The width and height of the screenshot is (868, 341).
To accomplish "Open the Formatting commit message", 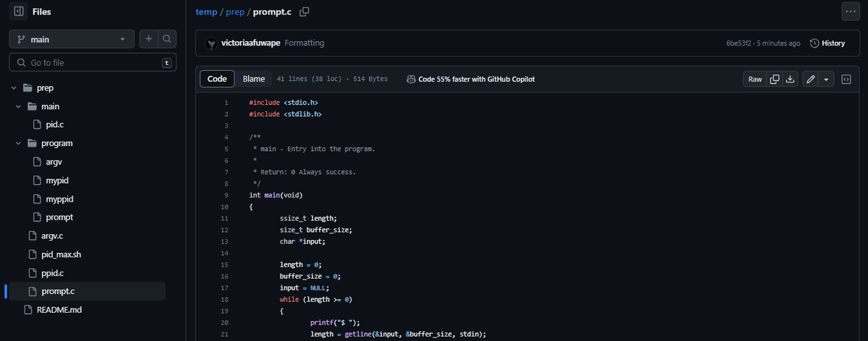I will [x=305, y=43].
